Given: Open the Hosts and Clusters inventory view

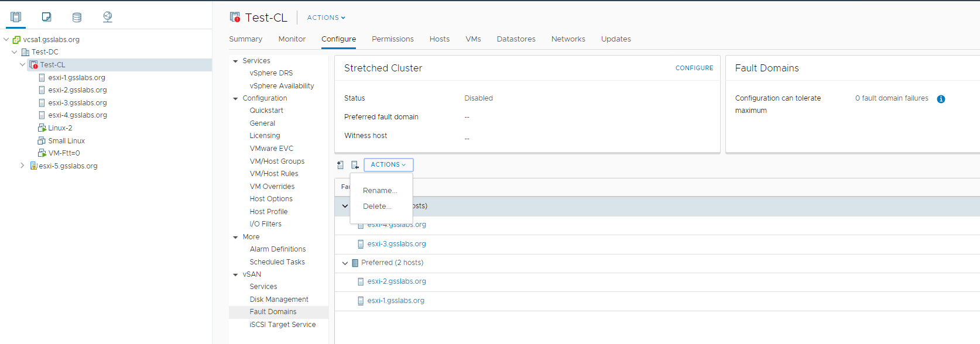Looking at the screenshot, I should (x=16, y=17).
